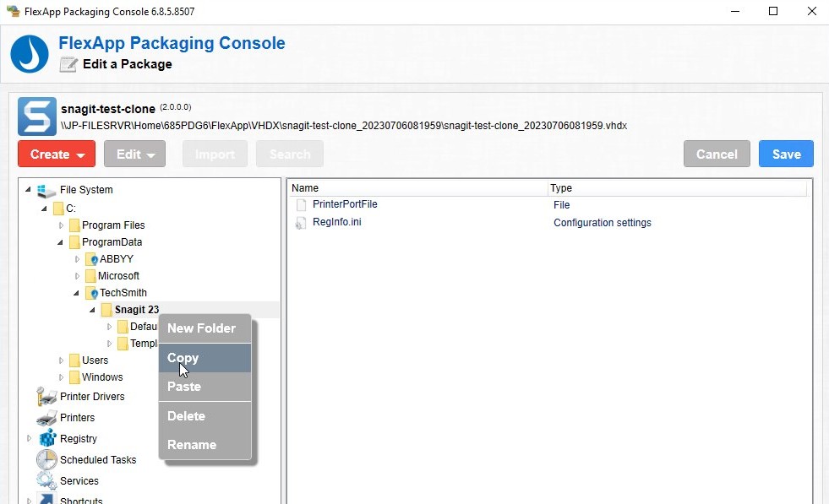The width and height of the screenshot is (829, 504).
Task: Expand the Program Files folder
Action: click(61, 225)
